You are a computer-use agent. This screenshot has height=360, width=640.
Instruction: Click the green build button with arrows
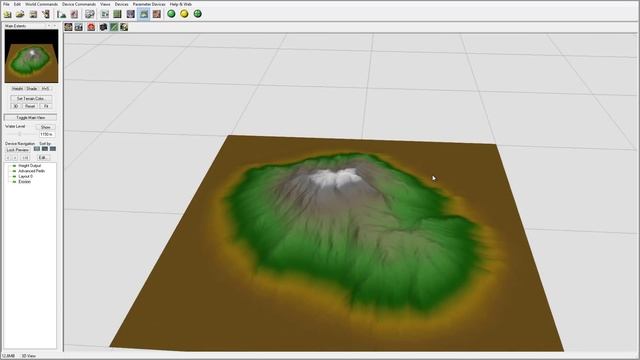(x=198, y=14)
